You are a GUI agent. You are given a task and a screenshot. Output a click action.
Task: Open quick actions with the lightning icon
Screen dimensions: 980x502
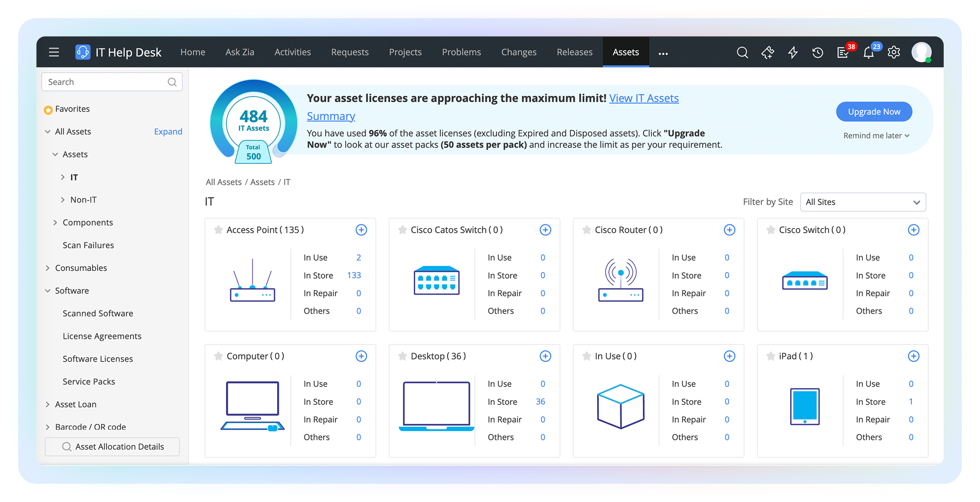(793, 52)
